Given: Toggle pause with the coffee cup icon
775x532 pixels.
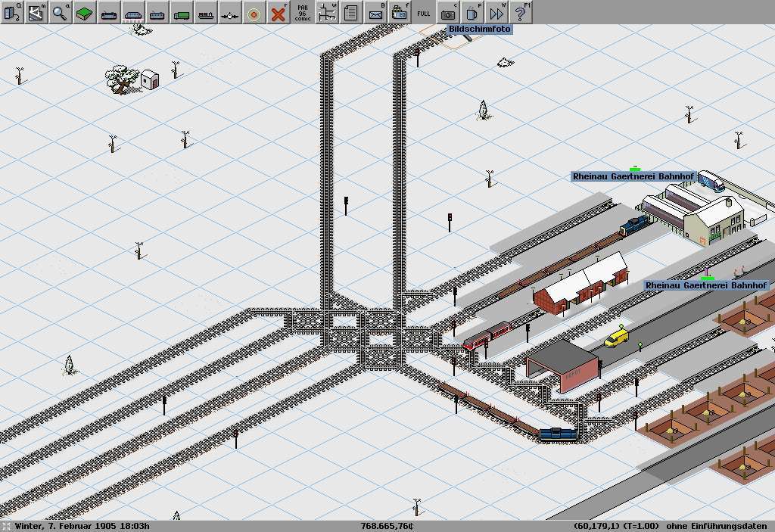Looking at the screenshot, I should coord(472,12).
